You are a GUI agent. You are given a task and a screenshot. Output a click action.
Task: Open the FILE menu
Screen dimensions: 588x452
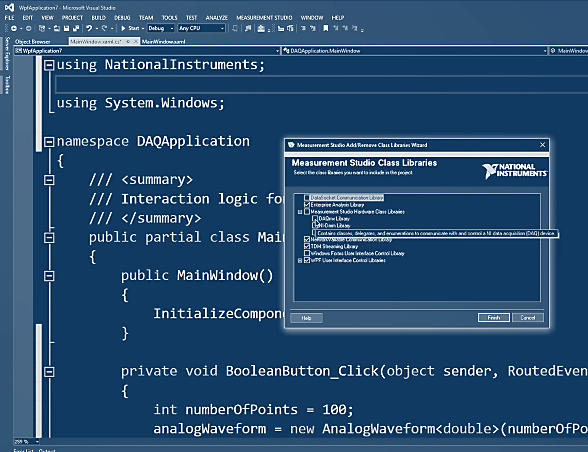(9, 18)
